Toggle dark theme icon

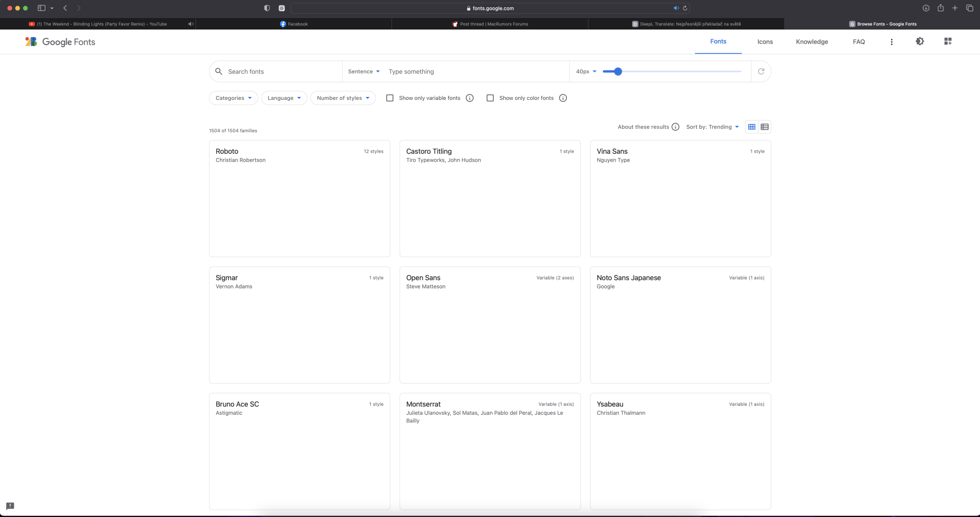[x=920, y=42]
